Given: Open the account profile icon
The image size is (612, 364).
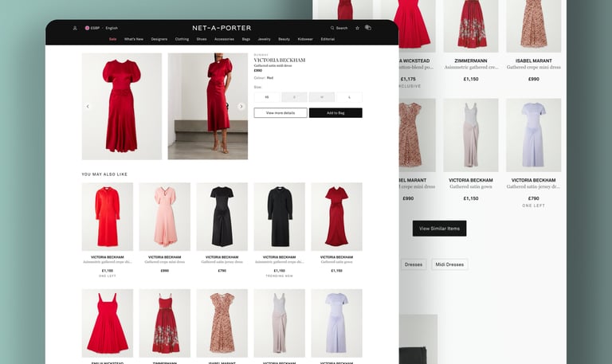Looking at the screenshot, I should [75, 28].
